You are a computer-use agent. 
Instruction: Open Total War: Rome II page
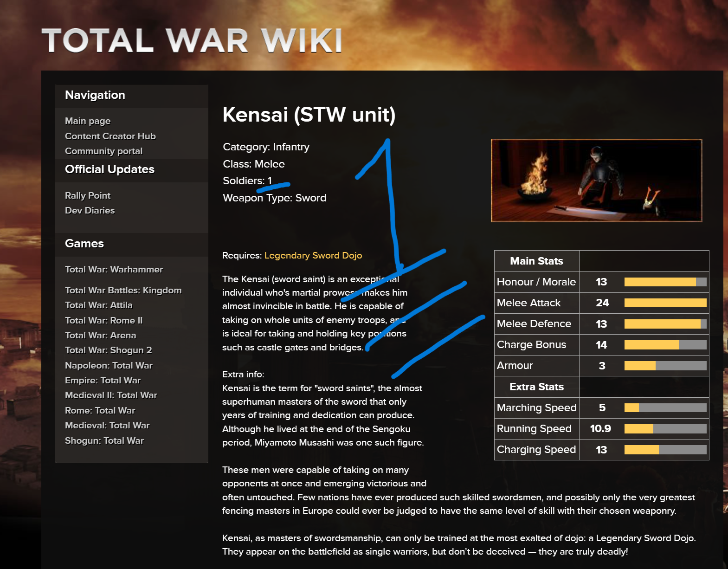(x=104, y=320)
